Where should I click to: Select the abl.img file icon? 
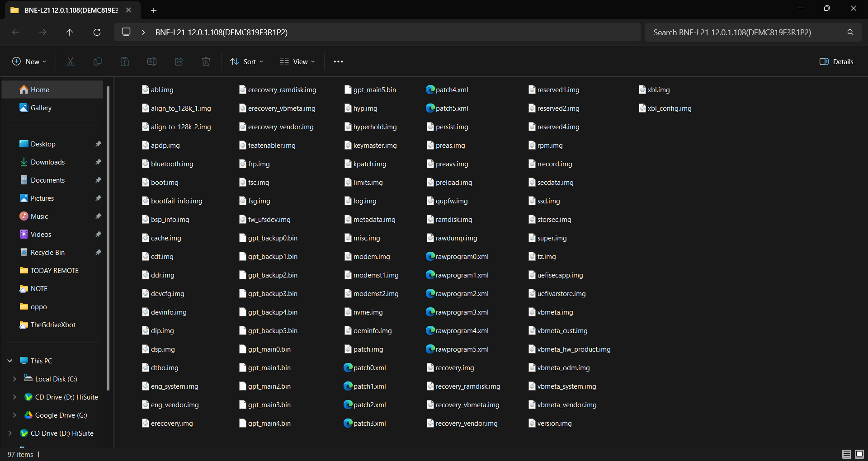click(146, 89)
